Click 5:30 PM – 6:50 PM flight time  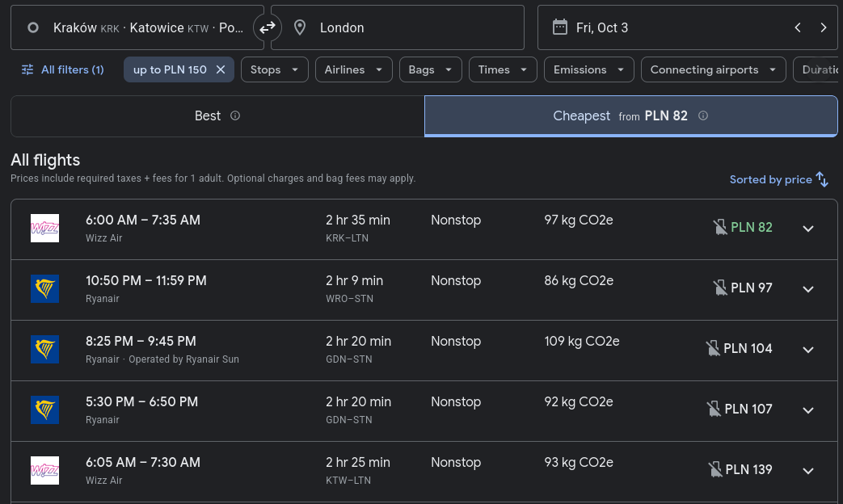coord(142,402)
